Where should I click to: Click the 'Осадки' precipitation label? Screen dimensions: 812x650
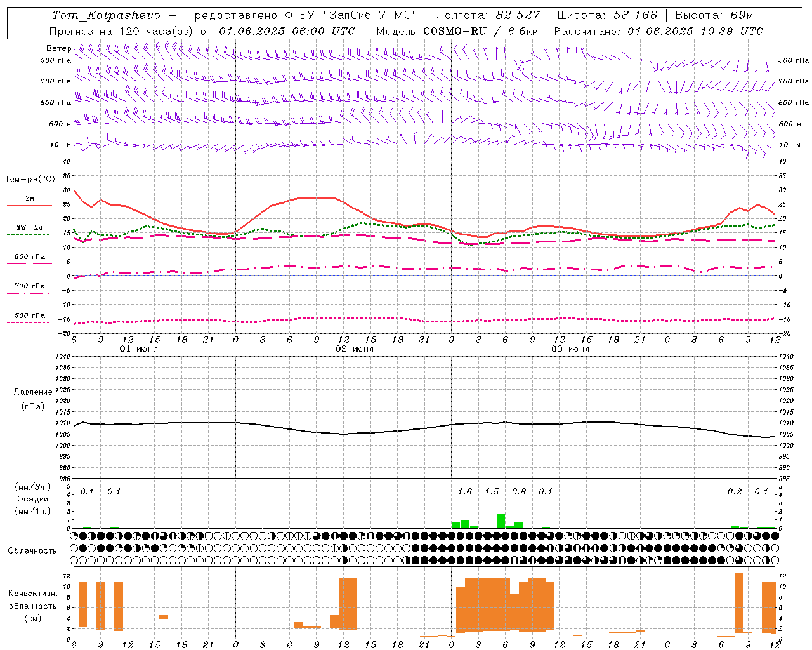point(32,499)
